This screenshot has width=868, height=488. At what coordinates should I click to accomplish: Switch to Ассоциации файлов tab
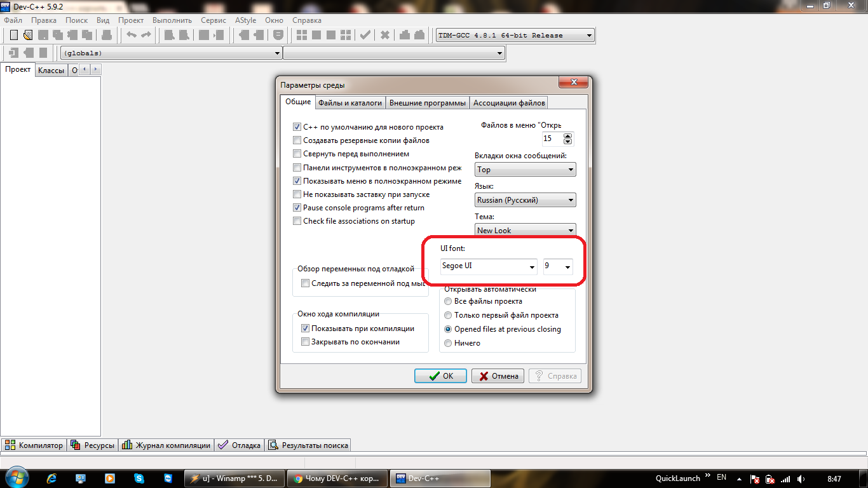pos(509,102)
